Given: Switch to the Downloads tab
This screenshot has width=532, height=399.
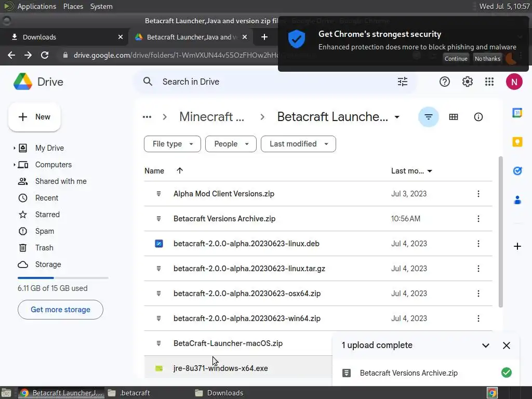Looking at the screenshot, I should pos(64,37).
